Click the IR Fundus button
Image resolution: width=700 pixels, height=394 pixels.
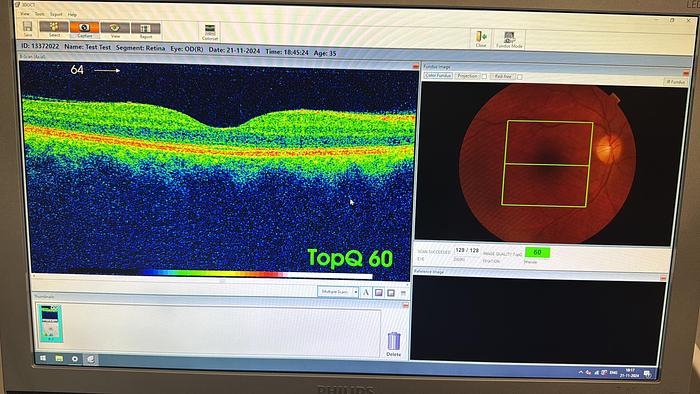coord(675,82)
